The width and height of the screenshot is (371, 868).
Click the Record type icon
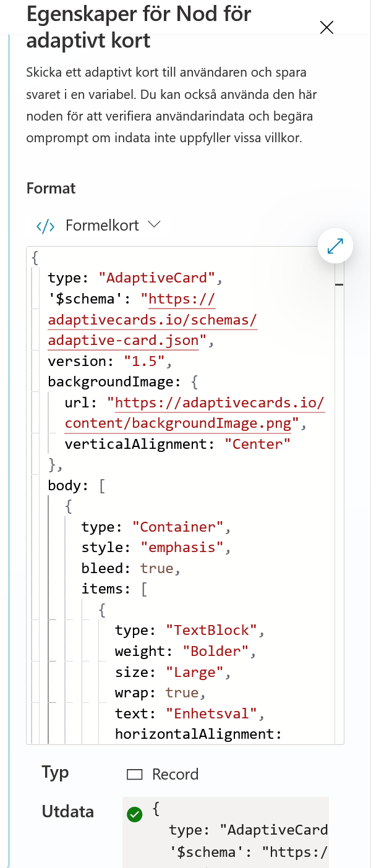[x=134, y=775]
